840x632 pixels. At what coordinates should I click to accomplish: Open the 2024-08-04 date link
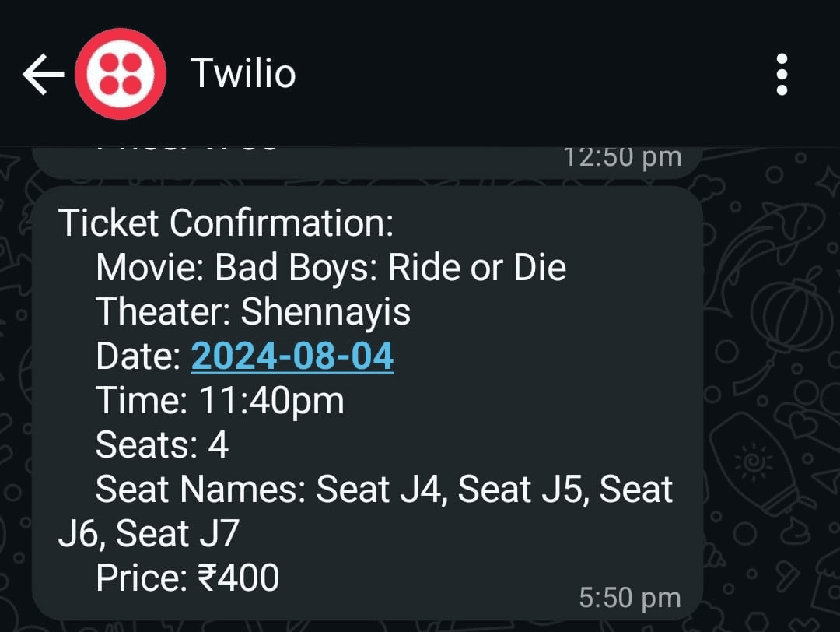click(x=292, y=356)
